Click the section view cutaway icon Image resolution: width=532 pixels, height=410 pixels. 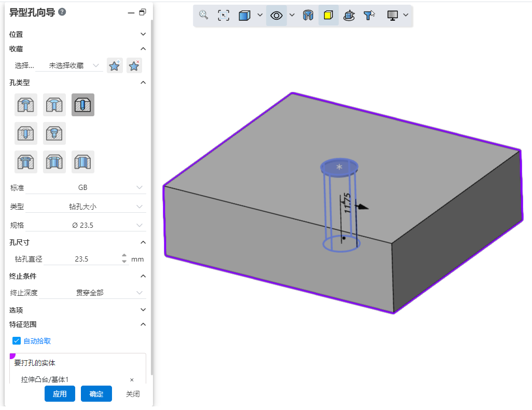[308, 16]
